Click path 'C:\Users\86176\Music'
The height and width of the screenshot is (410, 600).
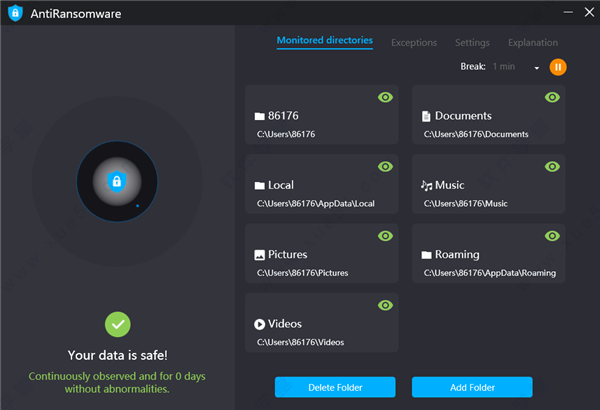coord(465,203)
